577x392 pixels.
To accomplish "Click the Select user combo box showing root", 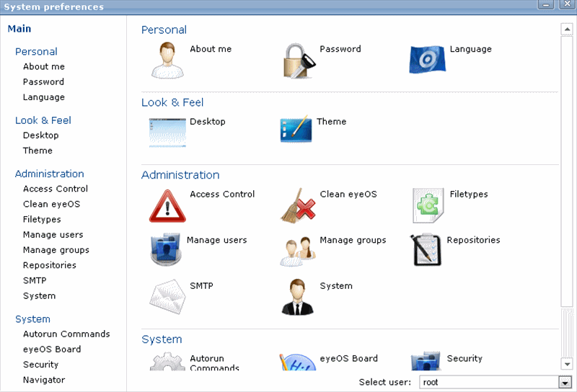I will pos(489,383).
